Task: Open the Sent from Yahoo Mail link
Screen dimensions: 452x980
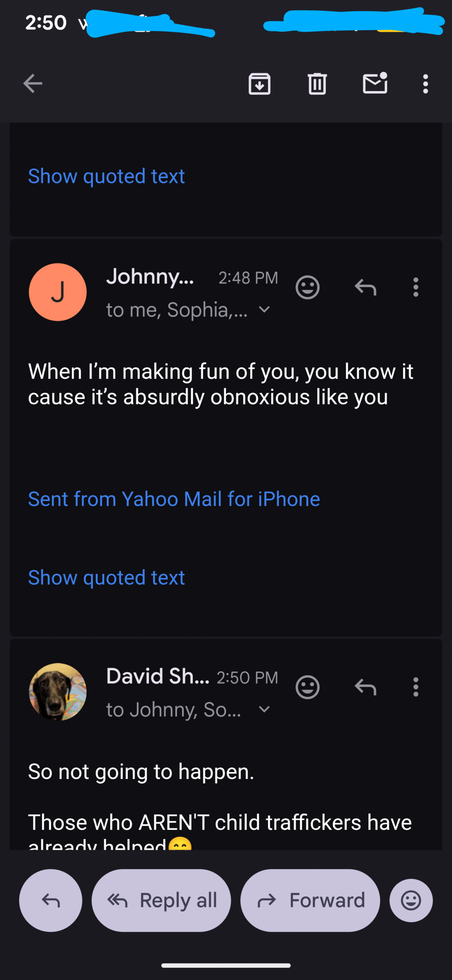Action: point(174,499)
